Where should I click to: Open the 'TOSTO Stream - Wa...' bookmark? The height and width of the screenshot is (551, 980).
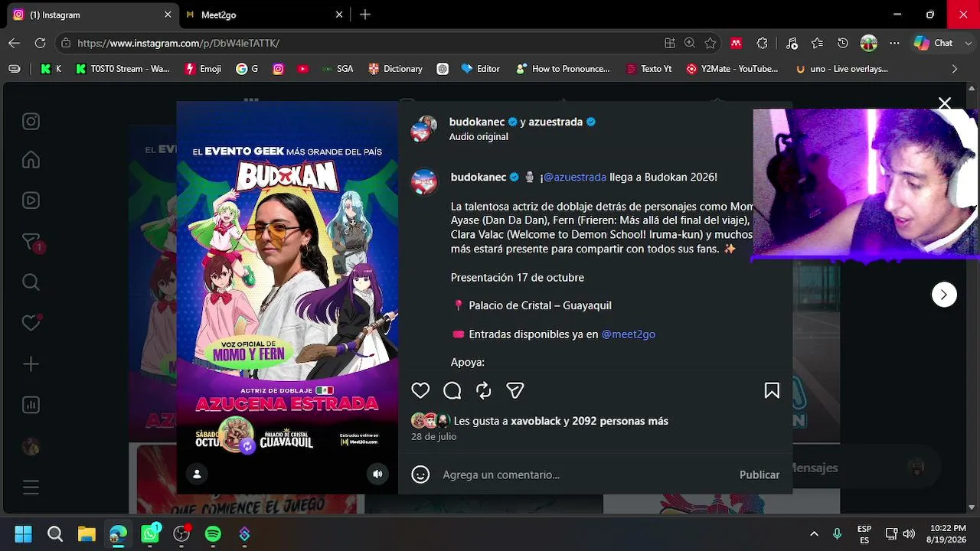(122, 69)
